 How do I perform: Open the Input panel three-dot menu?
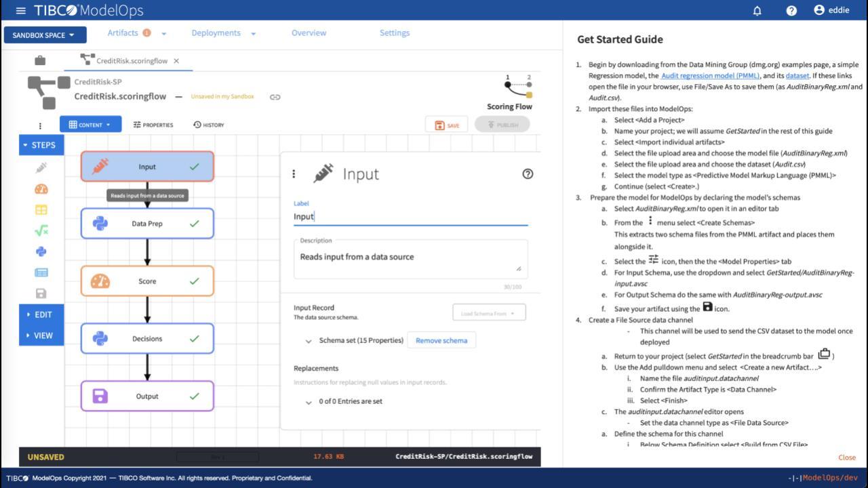pos(294,174)
